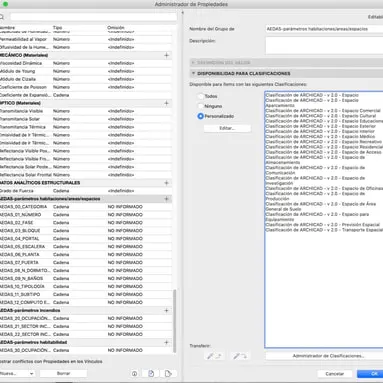This screenshot has height=383, width=383.
Task: Select the Ninguno radio option
Action: coord(200,106)
